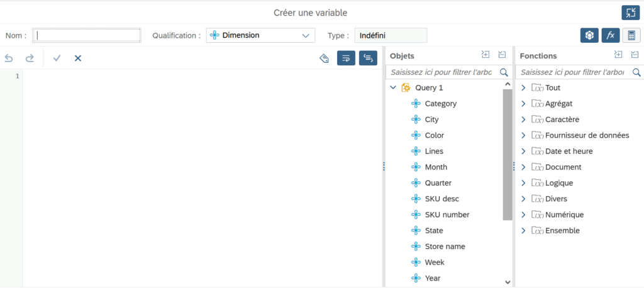The image size is (644, 288).
Task: Click the redo arrow icon
Action: [30, 58]
